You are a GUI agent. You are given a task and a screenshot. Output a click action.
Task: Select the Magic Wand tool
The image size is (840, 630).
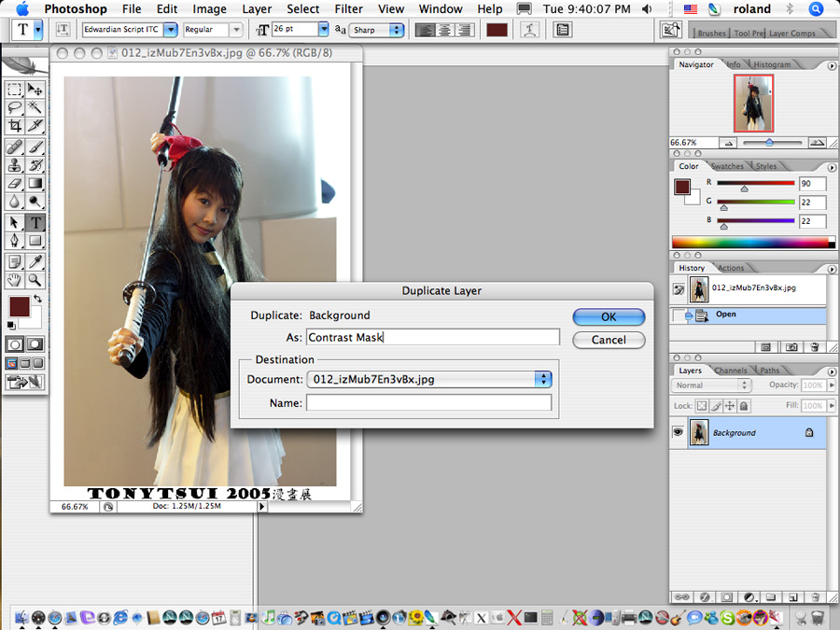(x=35, y=107)
